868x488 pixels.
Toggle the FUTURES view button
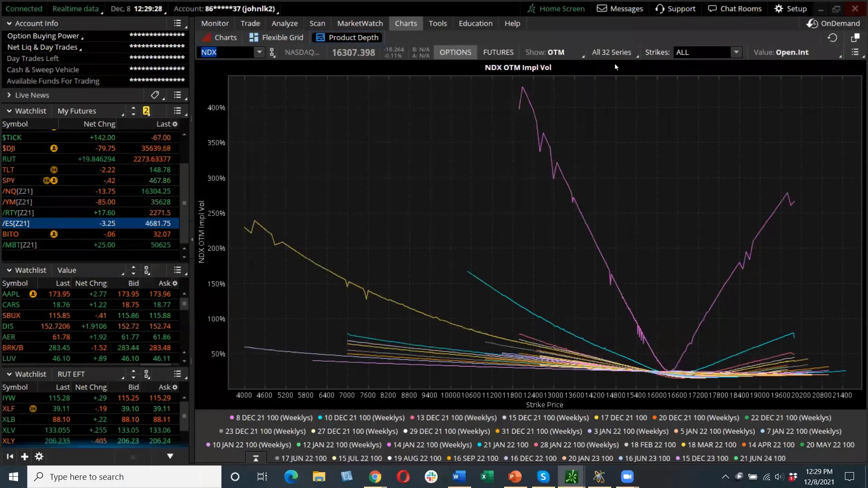point(498,52)
